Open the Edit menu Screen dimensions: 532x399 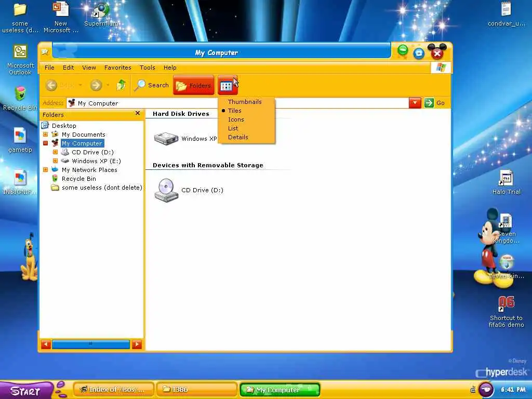[68, 68]
